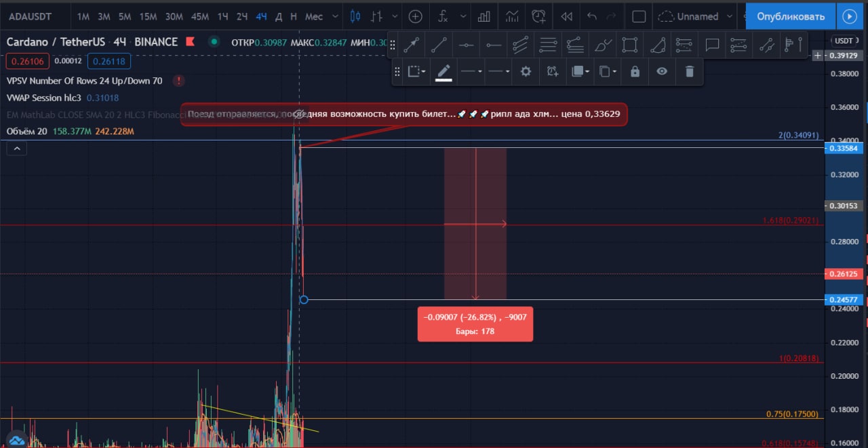The width and height of the screenshot is (868, 448).
Task: Redo the last undone action
Action: pyautogui.click(x=612, y=16)
